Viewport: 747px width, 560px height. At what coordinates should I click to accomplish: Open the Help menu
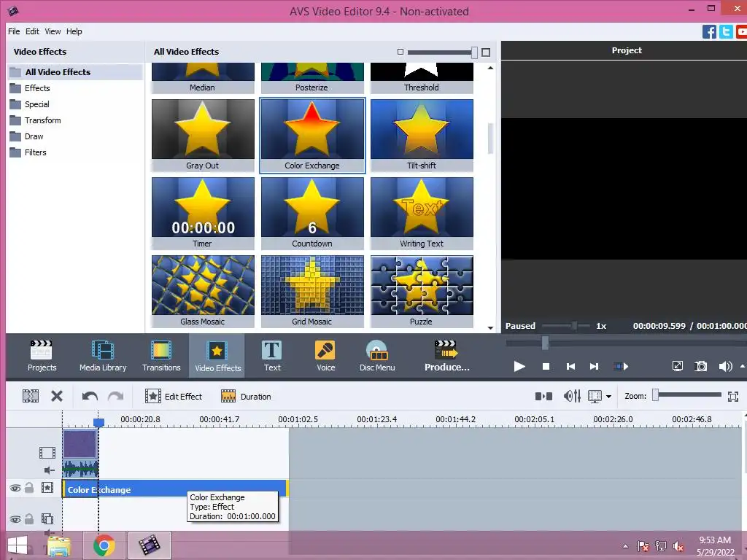(x=74, y=31)
